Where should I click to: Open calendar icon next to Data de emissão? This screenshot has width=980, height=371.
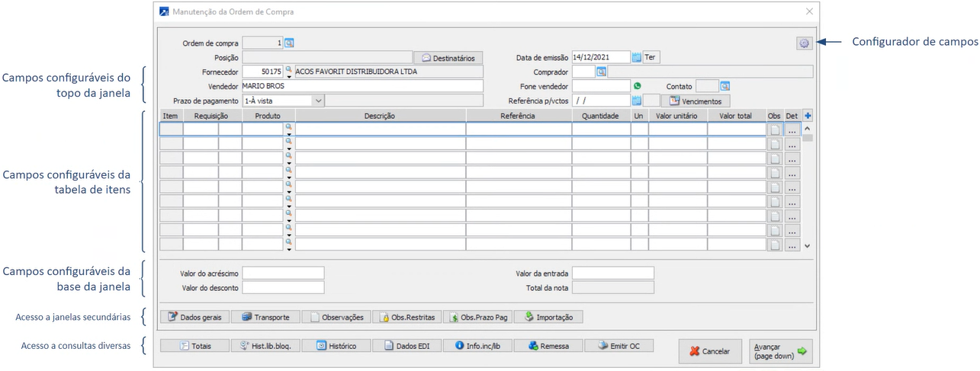[637, 57]
